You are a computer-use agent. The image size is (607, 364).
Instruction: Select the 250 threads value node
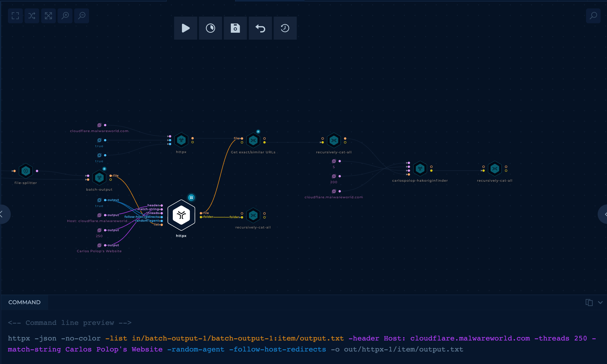99,230
